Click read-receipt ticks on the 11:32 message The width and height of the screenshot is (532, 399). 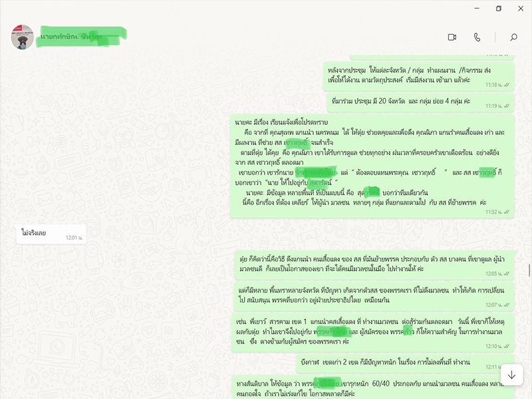507,212
